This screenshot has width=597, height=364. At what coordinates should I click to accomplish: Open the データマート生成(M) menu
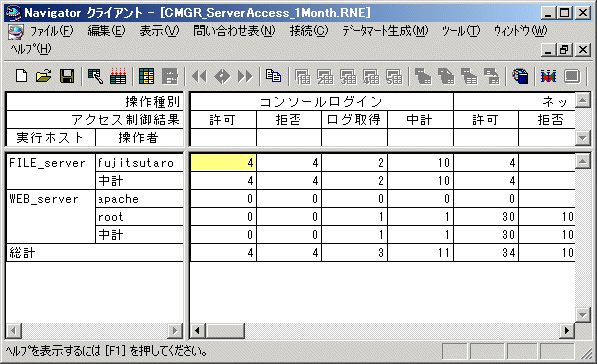tap(385, 31)
